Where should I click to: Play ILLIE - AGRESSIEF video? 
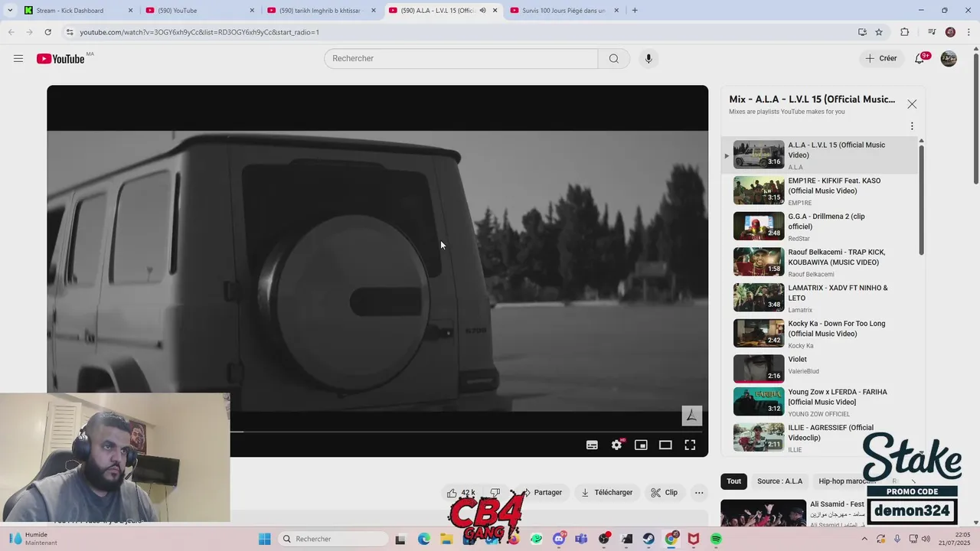[x=819, y=438]
